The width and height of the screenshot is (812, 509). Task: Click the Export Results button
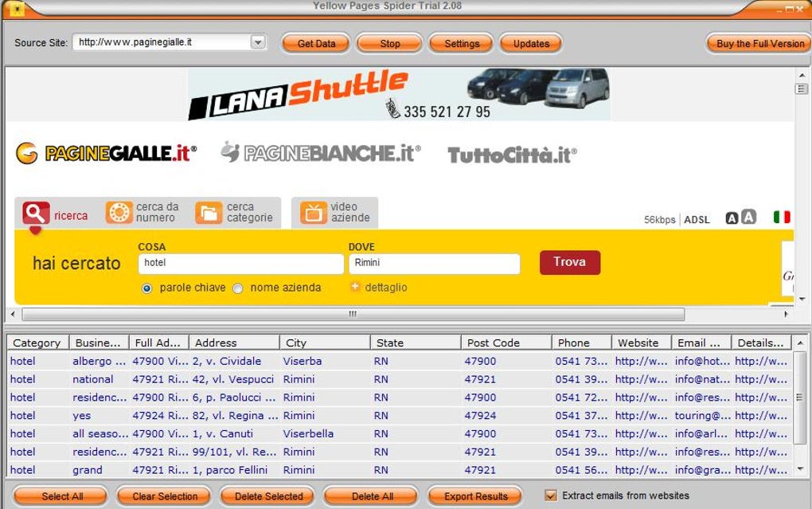coord(475,496)
